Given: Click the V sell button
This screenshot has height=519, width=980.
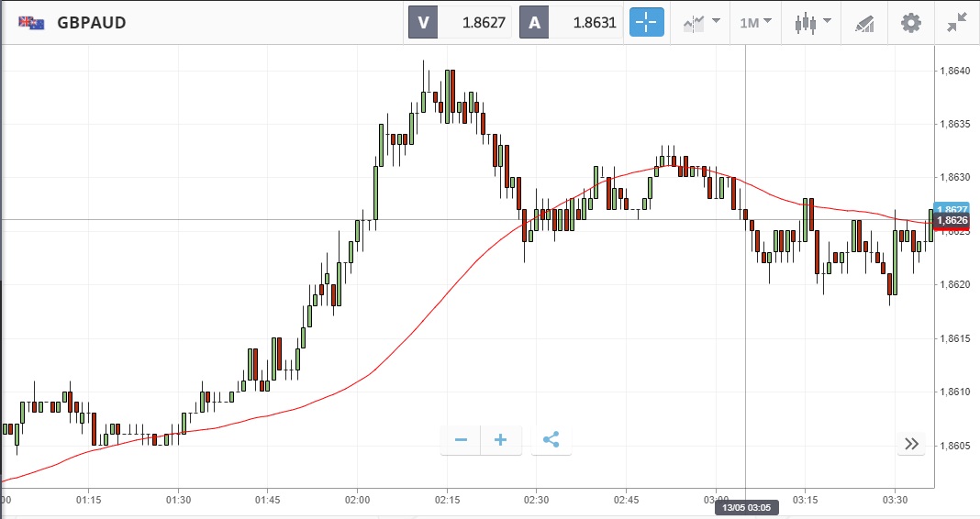Looking at the screenshot, I should (423, 23).
